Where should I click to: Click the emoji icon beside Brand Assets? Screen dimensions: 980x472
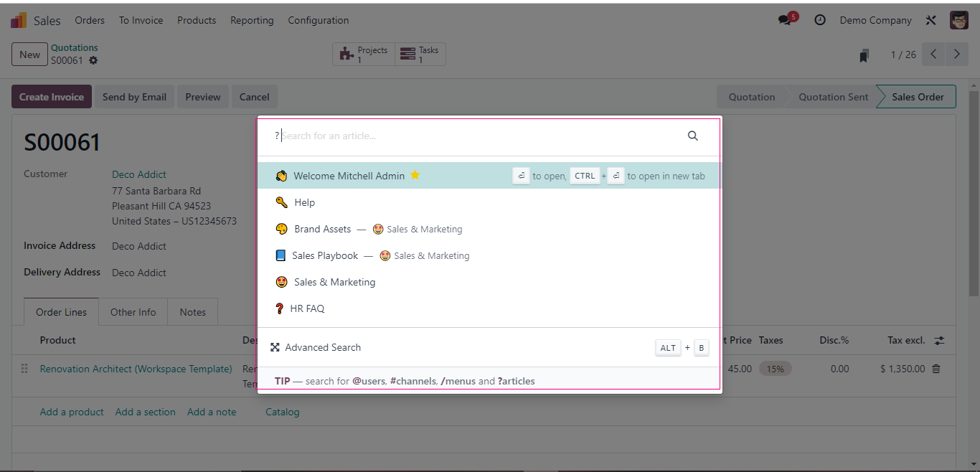(x=281, y=229)
